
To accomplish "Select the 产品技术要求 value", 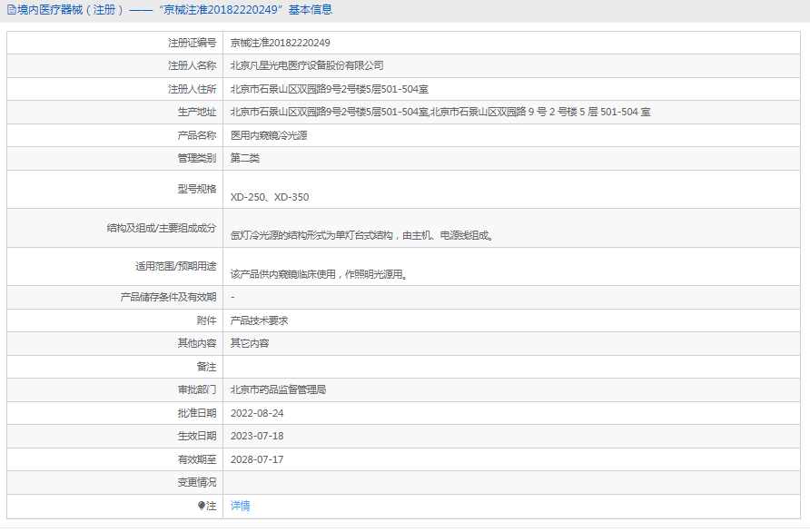I will pyautogui.click(x=260, y=320).
